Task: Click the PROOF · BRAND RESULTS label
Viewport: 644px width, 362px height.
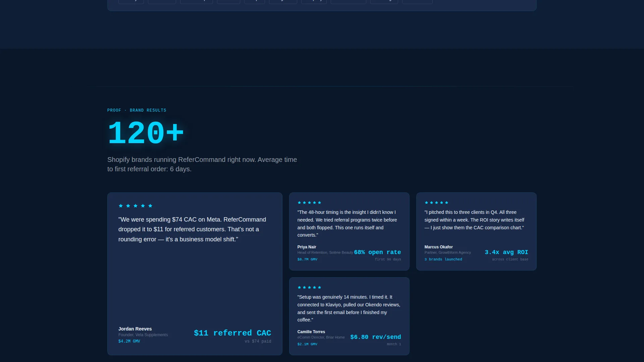Action: click(137, 110)
